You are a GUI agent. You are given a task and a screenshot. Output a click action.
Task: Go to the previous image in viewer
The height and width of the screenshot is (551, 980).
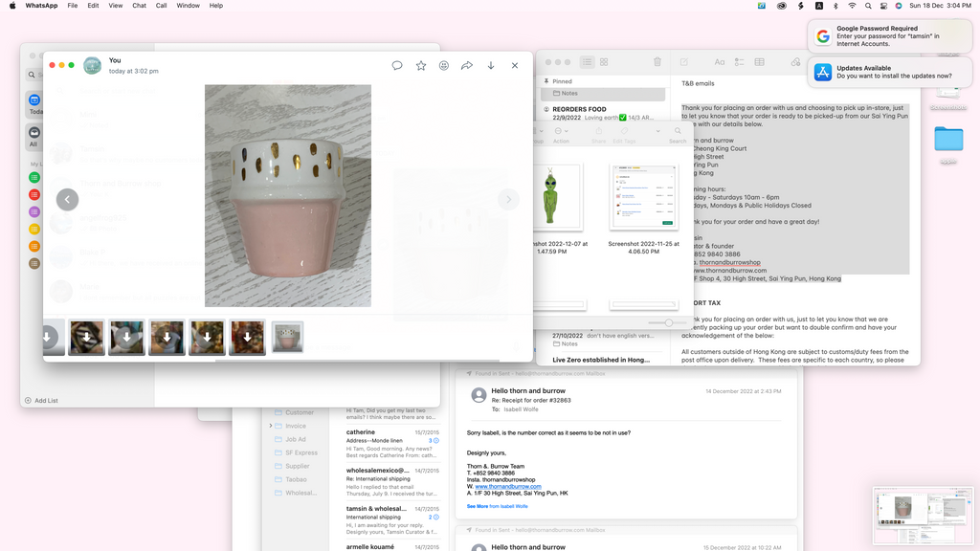click(67, 199)
